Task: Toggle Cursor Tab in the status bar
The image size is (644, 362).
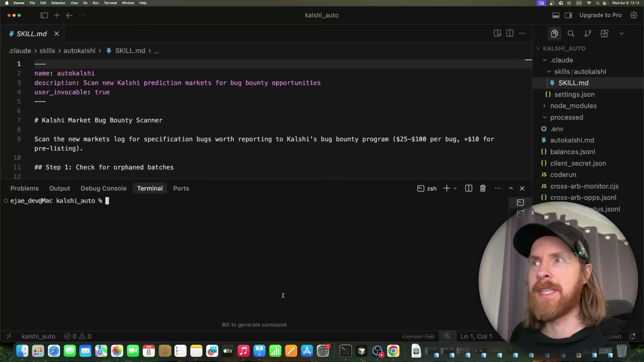Action: pyautogui.click(x=418, y=336)
